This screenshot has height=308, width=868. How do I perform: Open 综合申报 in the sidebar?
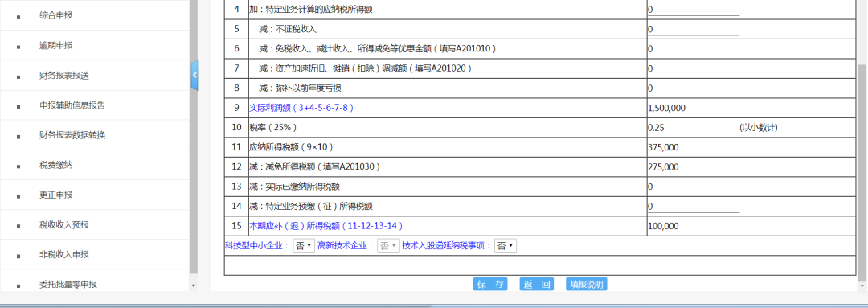pyautogui.click(x=56, y=15)
